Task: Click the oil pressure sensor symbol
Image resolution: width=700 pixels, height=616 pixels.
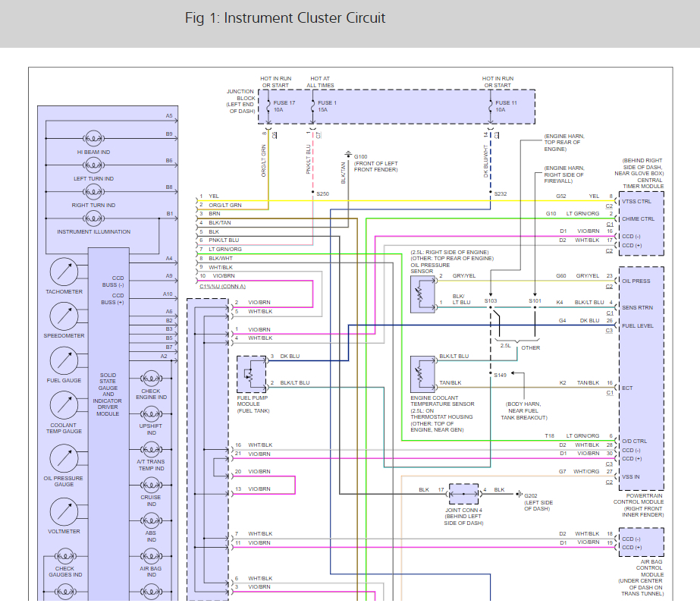Action: coord(421,294)
